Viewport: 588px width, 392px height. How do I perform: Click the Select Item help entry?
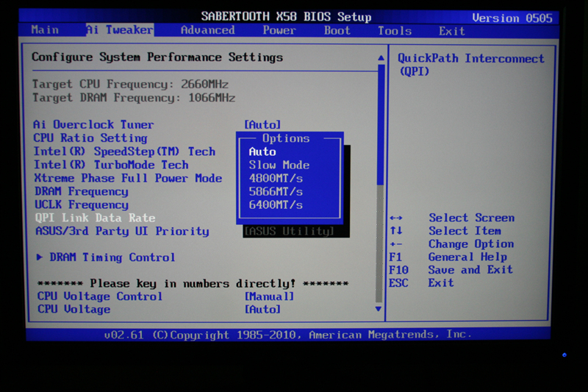pyautogui.click(x=465, y=231)
